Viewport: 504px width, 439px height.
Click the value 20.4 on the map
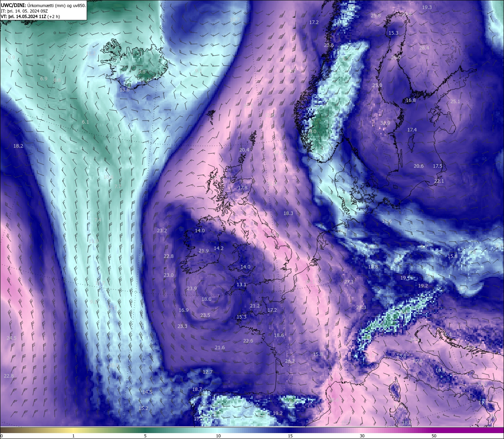coord(244,150)
